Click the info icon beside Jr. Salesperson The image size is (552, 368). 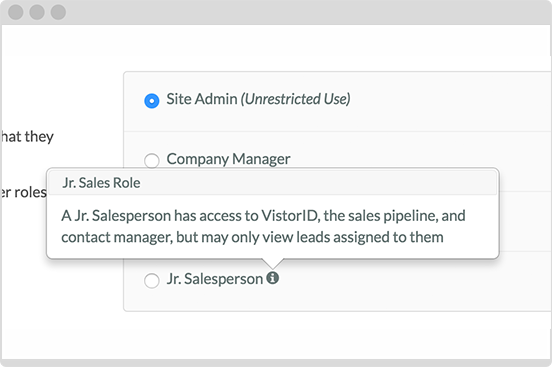coord(272,278)
